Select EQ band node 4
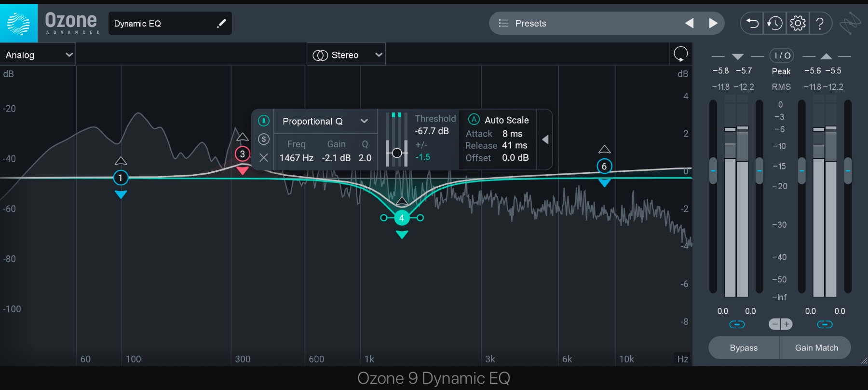Image resolution: width=868 pixels, height=390 pixels. [402, 218]
